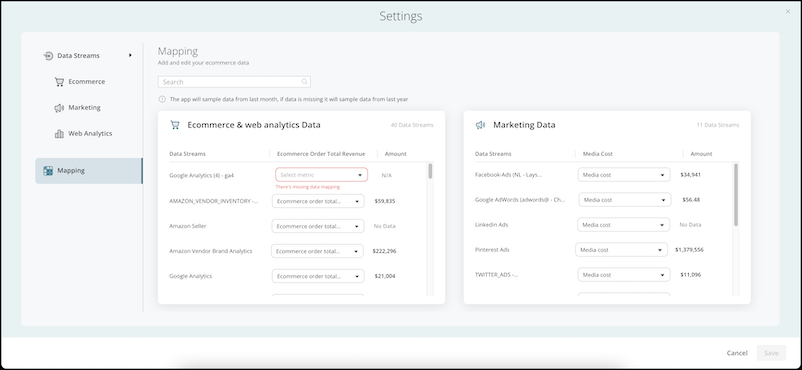Click the Cancel button
Viewport: 802px width, 370px height.
click(x=737, y=353)
